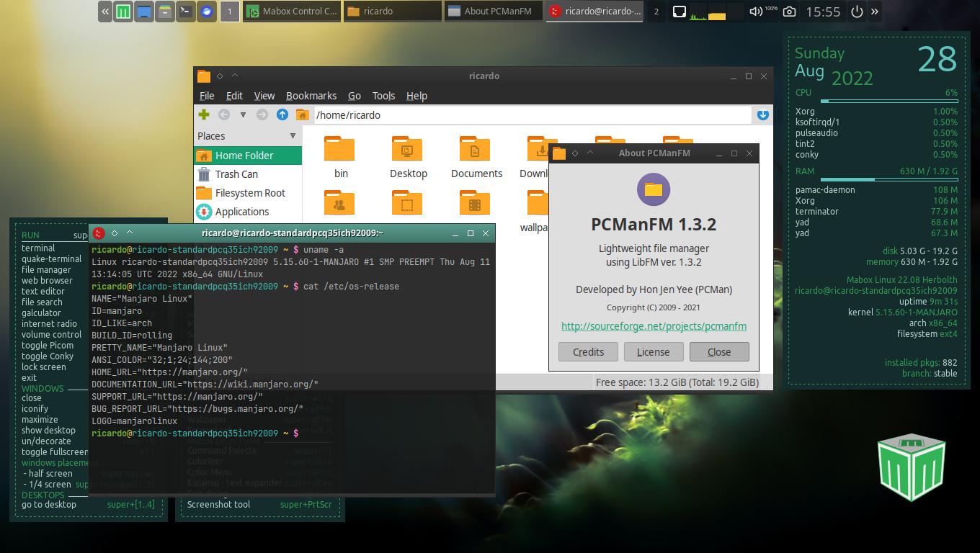Click the 15:55 clock
Screen dimensions: 980x553
click(823, 12)
